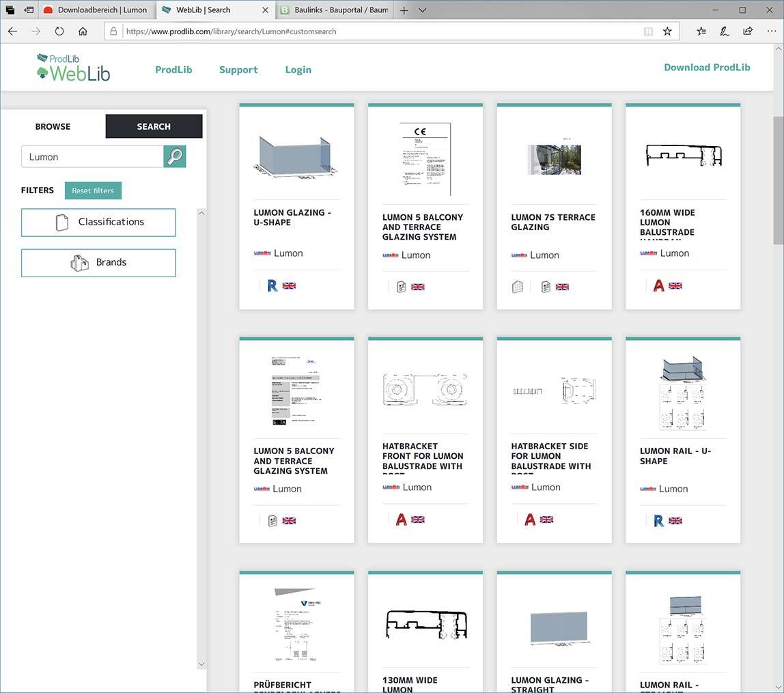The width and height of the screenshot is (784, 693).
Task: Open a new browser tab
Action: 404,10
